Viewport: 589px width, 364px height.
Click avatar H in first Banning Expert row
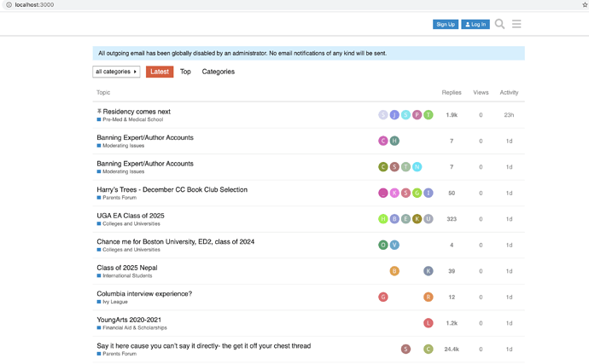click(x=394, y=141)
